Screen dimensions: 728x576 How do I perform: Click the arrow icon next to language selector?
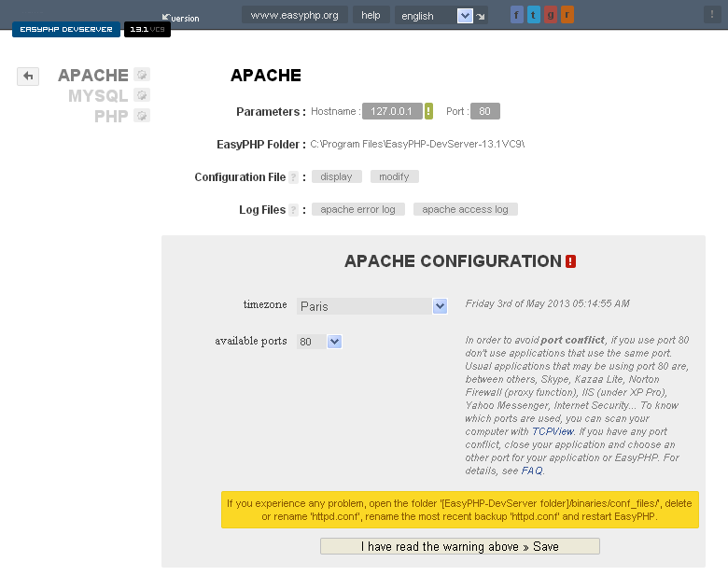coord(481,16)
